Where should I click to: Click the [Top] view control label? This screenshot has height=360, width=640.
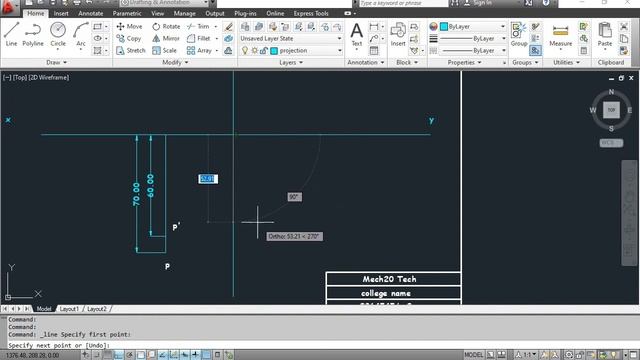pos(20,77)
